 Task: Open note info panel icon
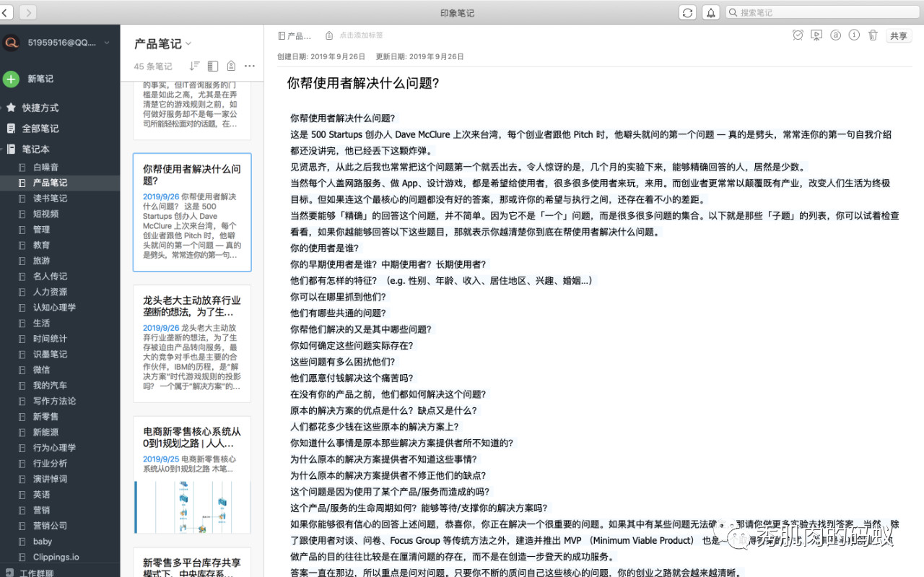(x=854, y=35)
